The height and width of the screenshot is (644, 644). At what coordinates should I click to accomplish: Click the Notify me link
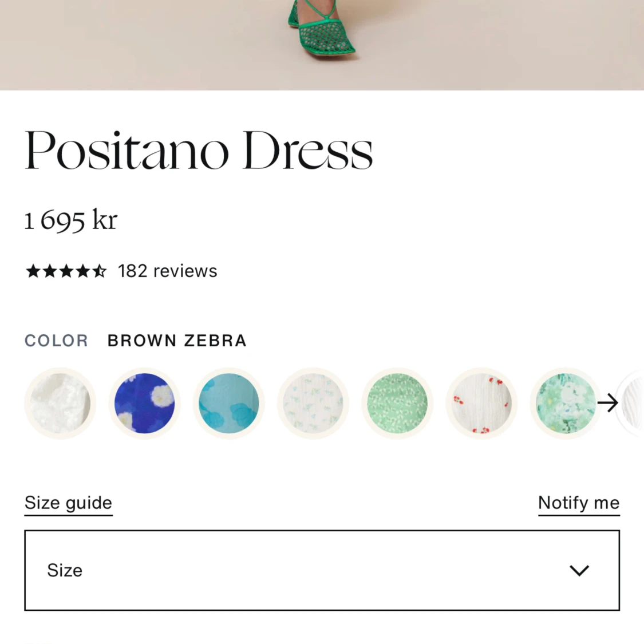pos(578,503)
